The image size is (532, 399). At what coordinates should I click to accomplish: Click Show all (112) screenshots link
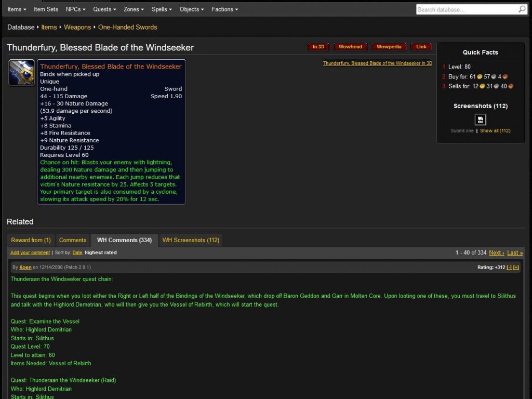pos(495,130)
